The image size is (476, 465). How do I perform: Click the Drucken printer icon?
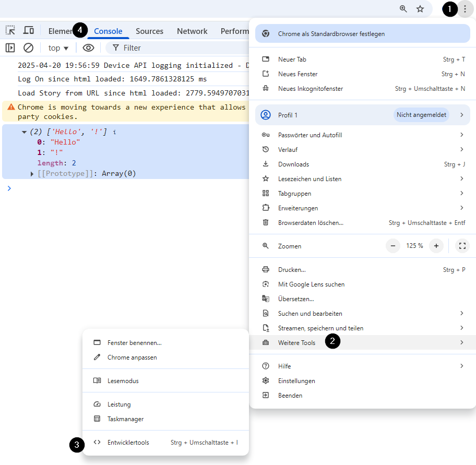click(266, 269)
